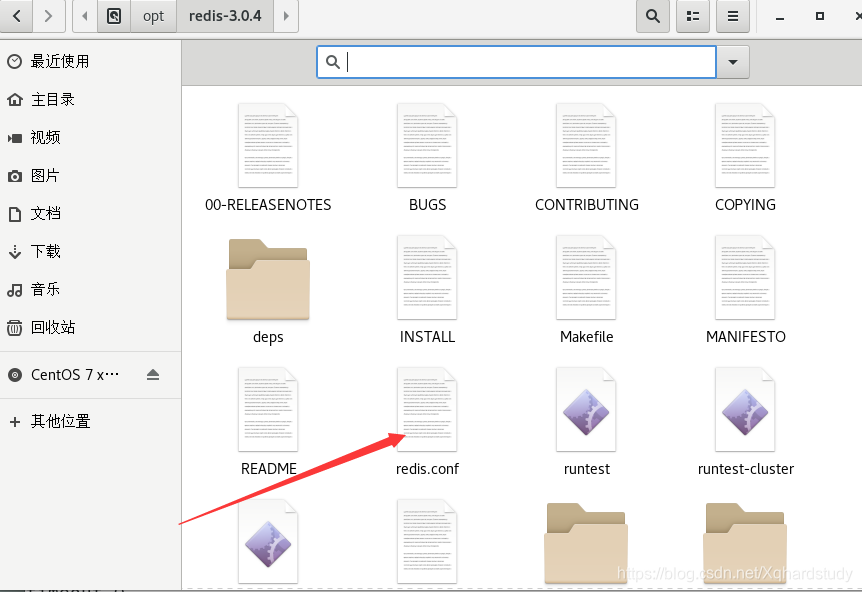862x592 pixels.
Task: Select the deps folder icon
Action: click(268, 279)
